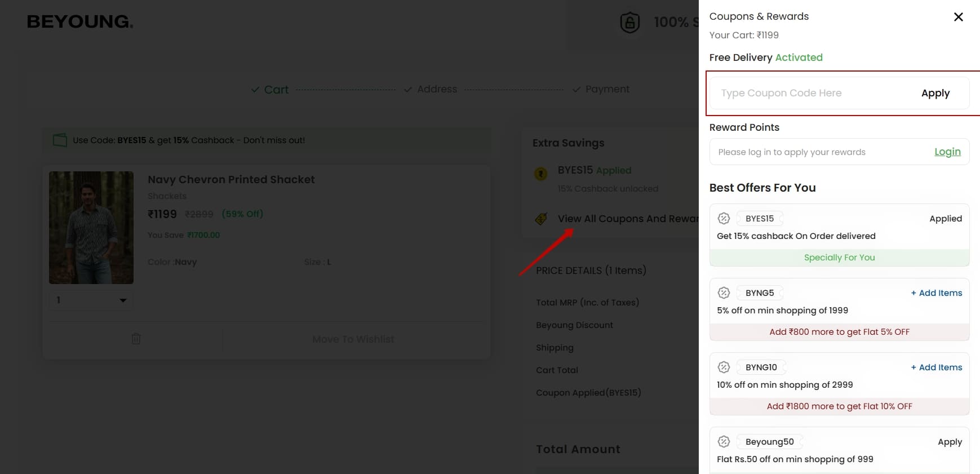This screenshot has width=980, height=474.
Task: Click the Cart step checkmark icon
Action: point(255,90)
